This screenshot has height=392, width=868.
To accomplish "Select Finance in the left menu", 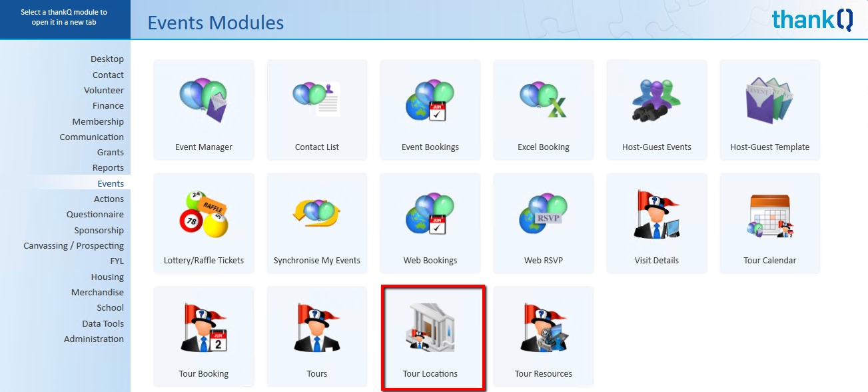I will click(108, 106).
